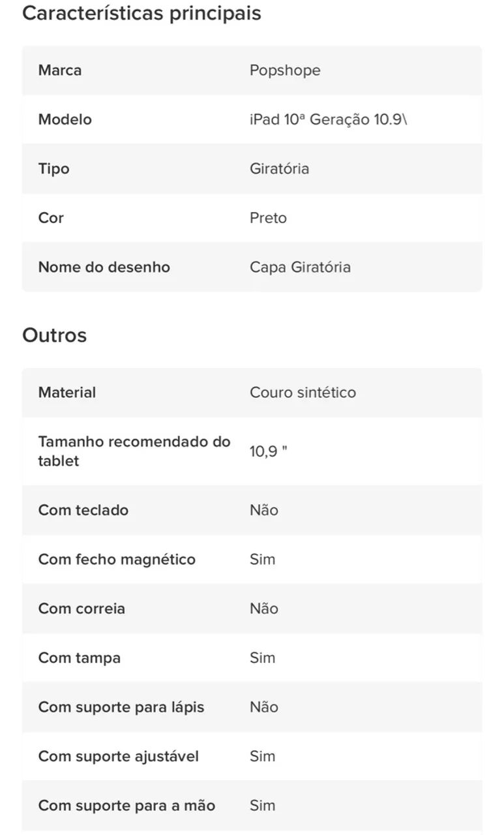Click the Material row label

pyautogui.click(x=67, y=393)
